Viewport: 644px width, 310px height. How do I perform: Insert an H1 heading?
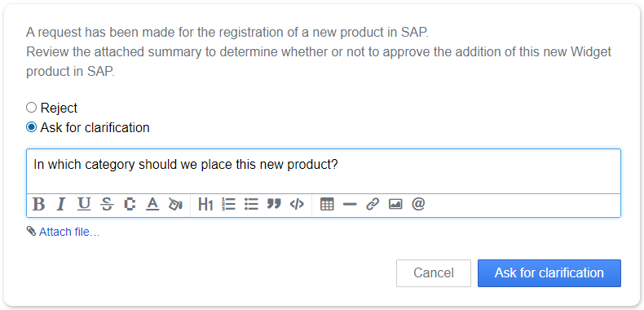205,204
